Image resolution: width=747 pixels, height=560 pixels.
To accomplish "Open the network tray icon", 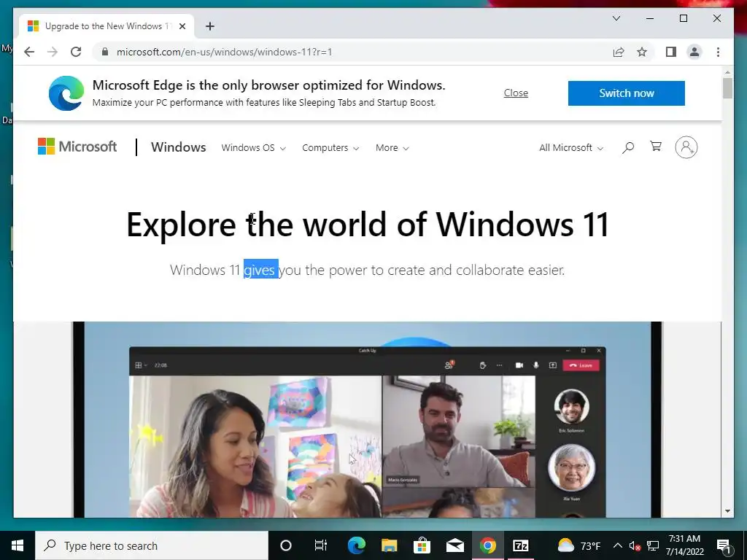I will click(653, 545).
